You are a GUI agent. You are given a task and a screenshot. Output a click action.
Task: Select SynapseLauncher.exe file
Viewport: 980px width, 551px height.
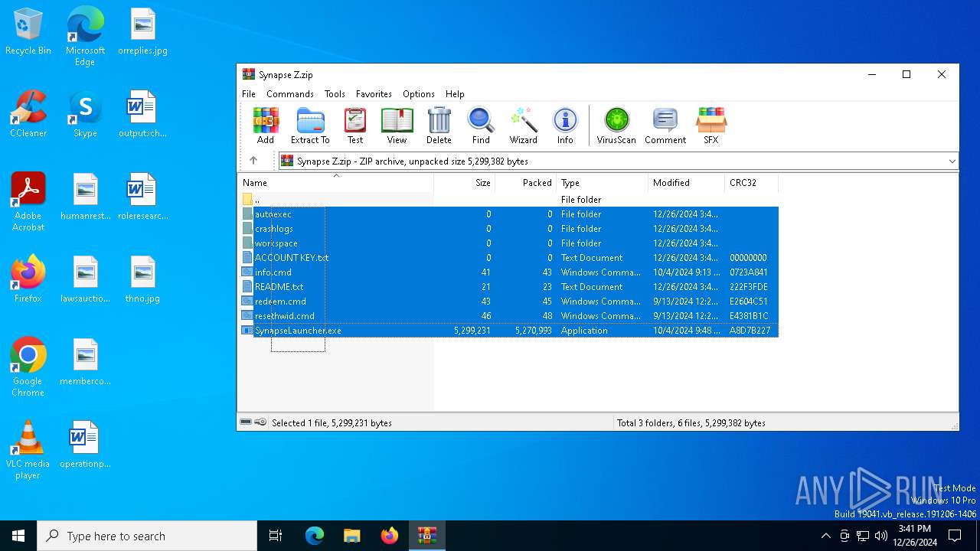(x=508, y=331)
